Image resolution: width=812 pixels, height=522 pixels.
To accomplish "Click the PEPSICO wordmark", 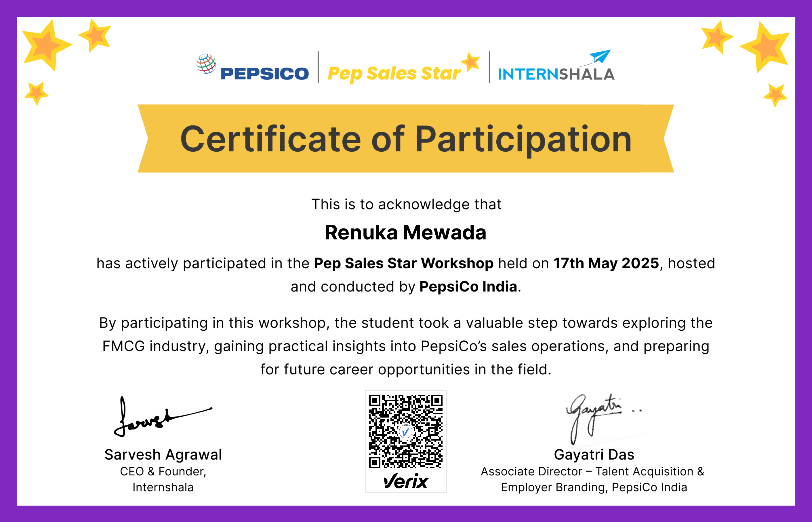I will pos(265,74).
